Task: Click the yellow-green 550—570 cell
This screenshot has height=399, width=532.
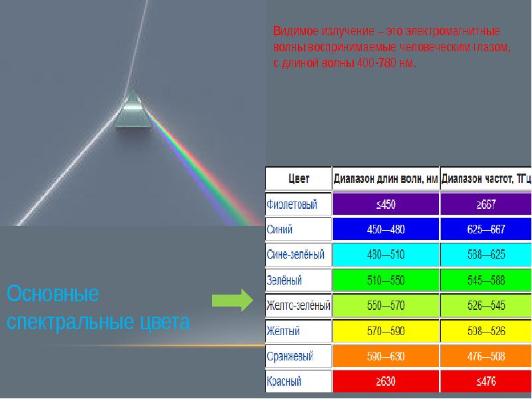Action: point(386,305)
